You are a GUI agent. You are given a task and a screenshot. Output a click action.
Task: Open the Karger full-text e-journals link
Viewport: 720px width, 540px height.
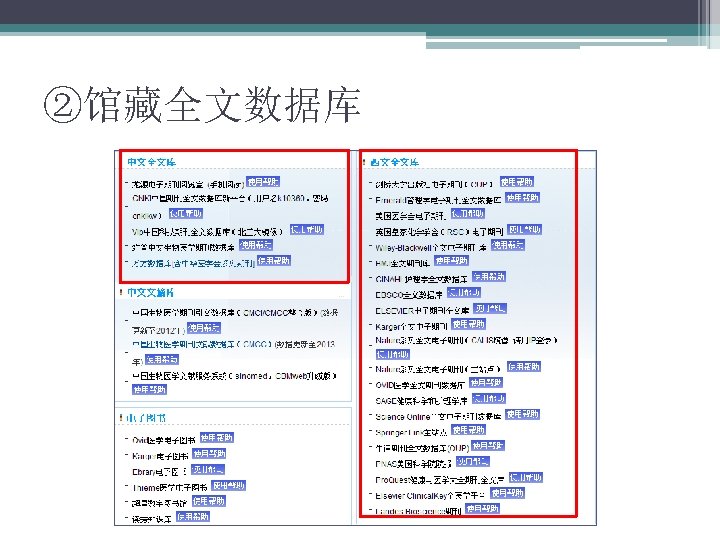point(411,326)
